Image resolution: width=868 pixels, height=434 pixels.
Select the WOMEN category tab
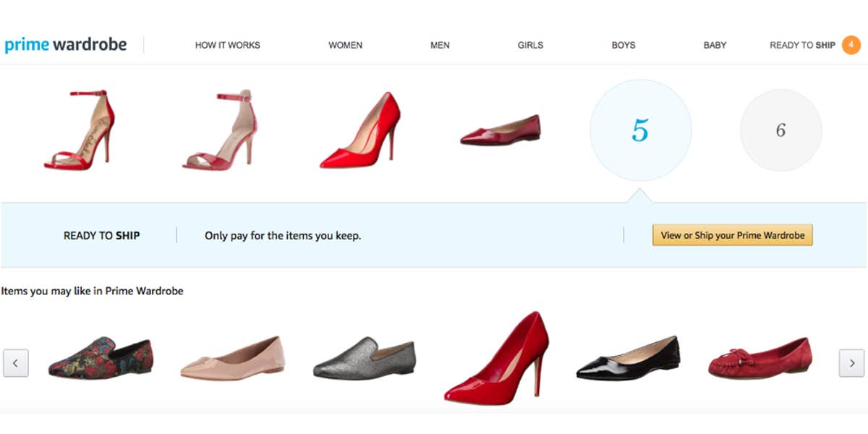(345, 45)
